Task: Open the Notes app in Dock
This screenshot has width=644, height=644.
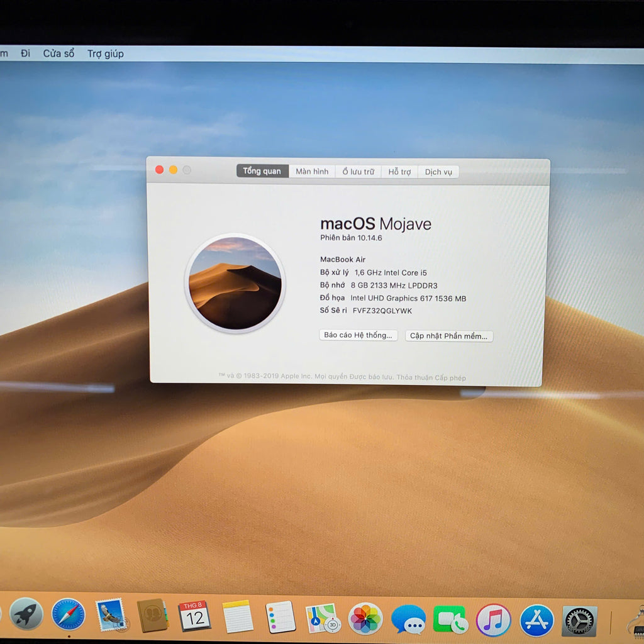Action: point(237,616)
